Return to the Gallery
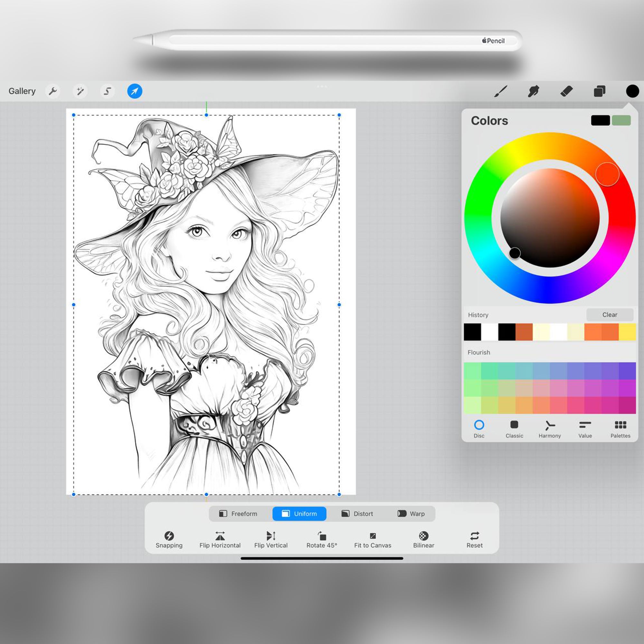Image resolution: width=644 pixels, height=644 pixels. [22, 91]
